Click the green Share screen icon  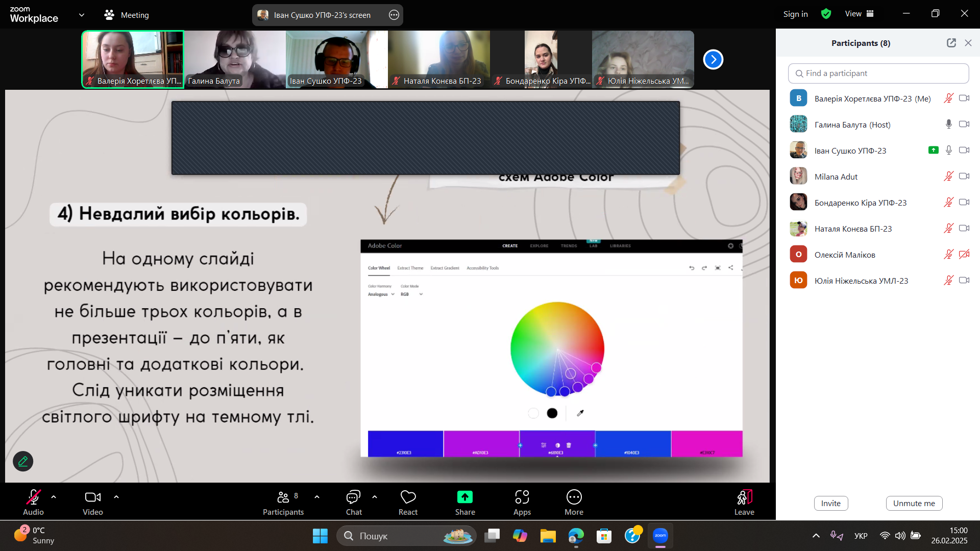[464, 497]
